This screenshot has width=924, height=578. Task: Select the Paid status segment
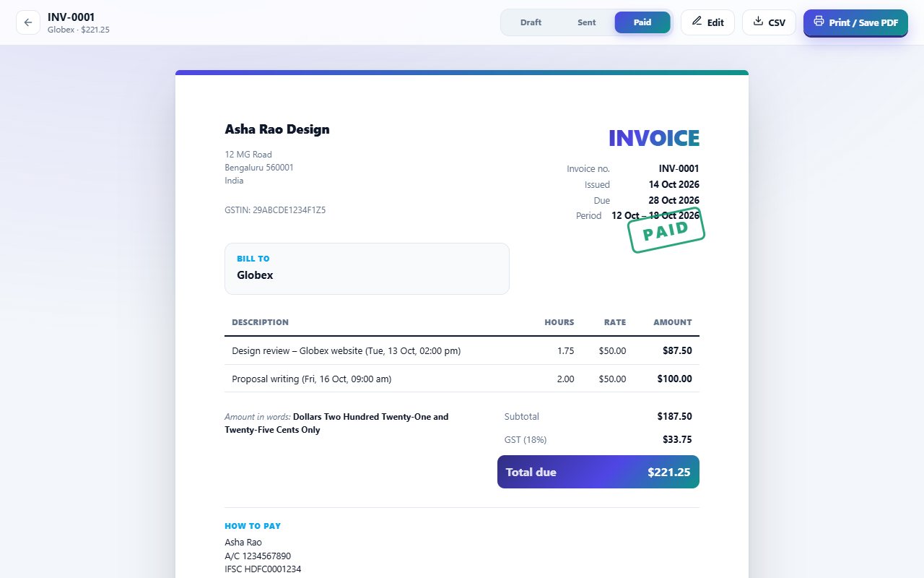click(x=642, y=22)
